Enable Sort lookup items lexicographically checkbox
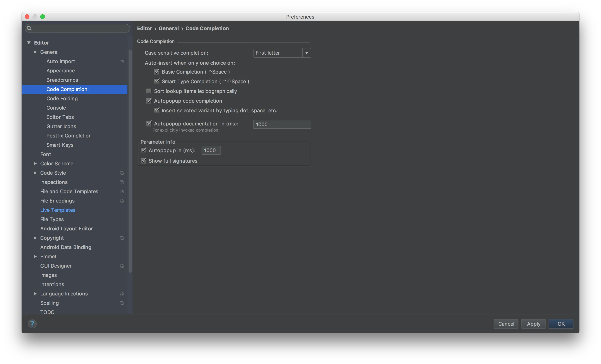This screenshot has height=364, width=601. [x=149, y=91]
